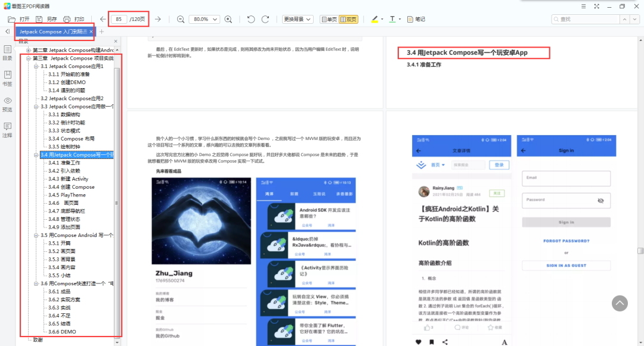Zoom in with the magnifier plus icon
644x346 pixels.
pos(228,18)
